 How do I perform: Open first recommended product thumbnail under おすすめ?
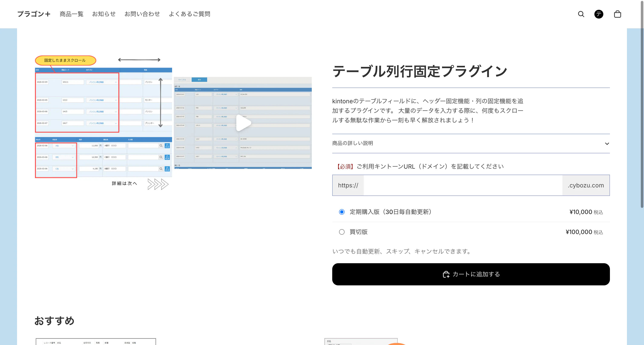point(96,342)
